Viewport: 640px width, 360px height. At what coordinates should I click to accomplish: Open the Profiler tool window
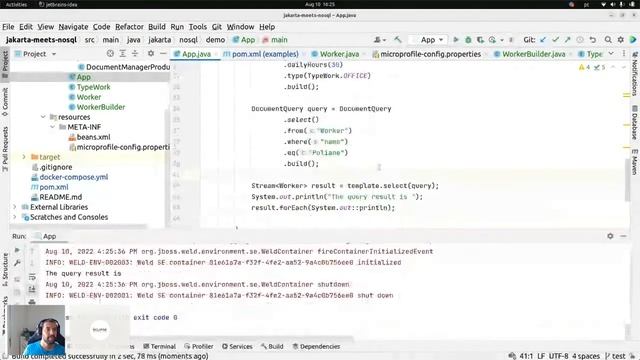pyautogui.click(x=199, y=347)
